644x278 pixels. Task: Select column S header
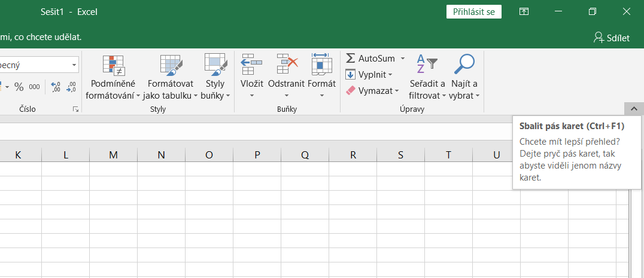(x=400, y=155)
